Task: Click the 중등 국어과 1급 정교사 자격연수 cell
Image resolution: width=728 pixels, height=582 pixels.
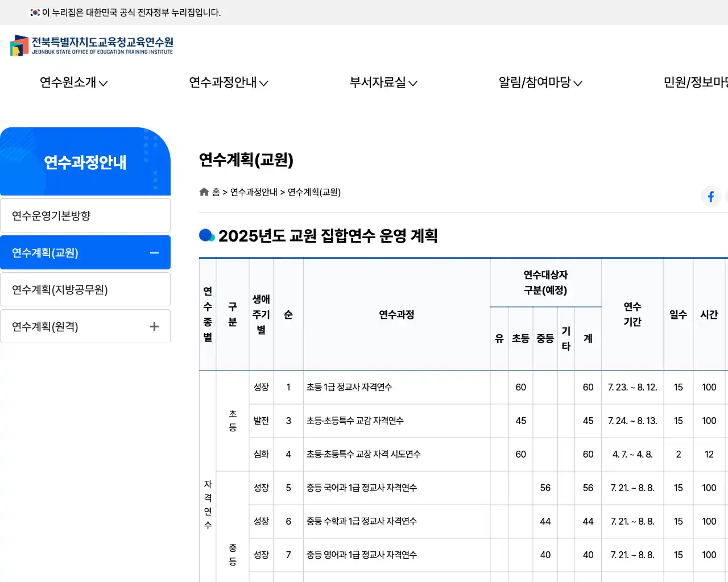Action: [362, 488]
